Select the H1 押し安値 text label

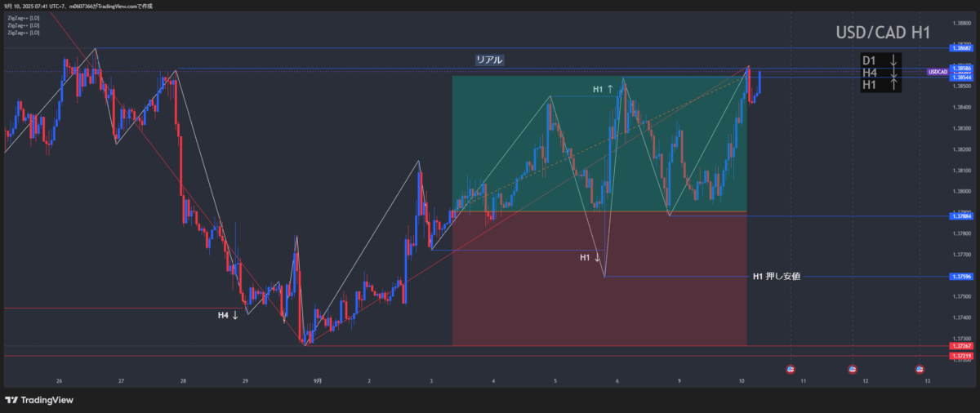click(776, 277)
